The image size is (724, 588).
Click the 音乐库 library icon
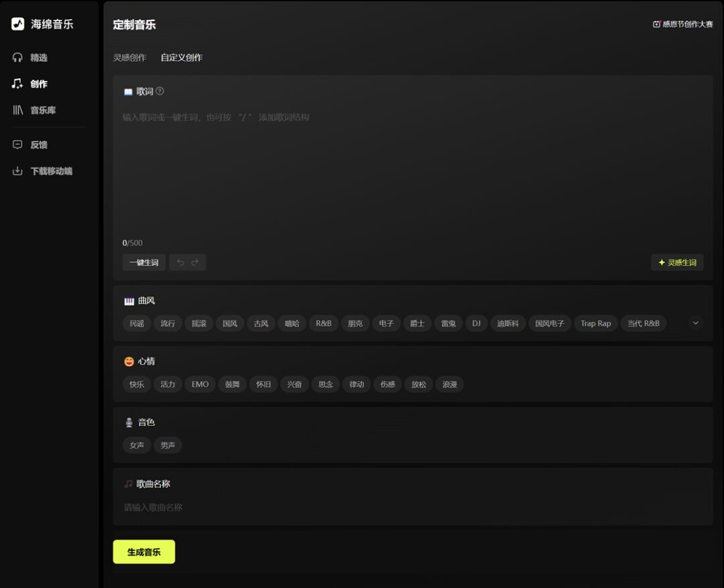pyautogui.click(x=17, y=110)
